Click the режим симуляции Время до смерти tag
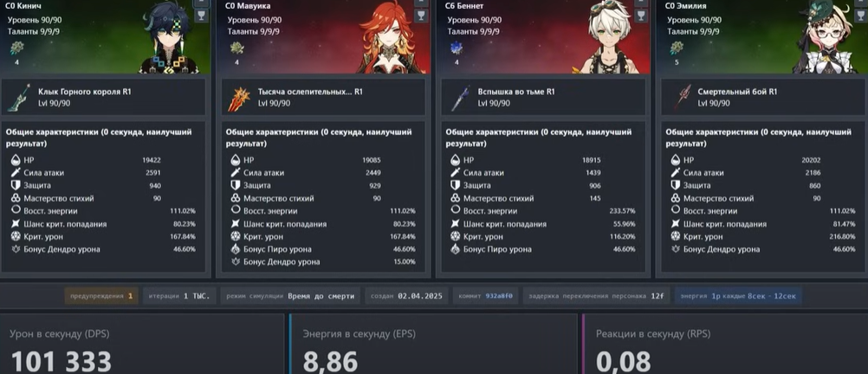This screenshot has width=868, height=374. pyautogui.click(x=290, y=296)
